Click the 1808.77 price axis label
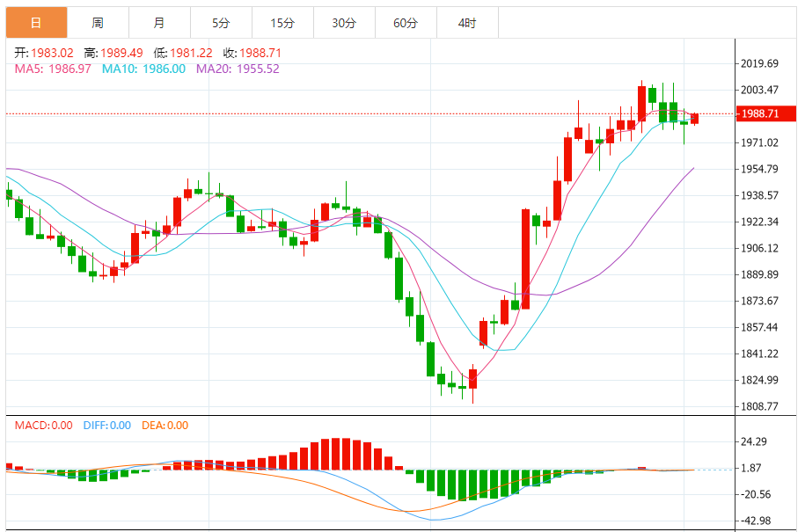The width and height of the screenshot is (805, 532). coord(759,406)
